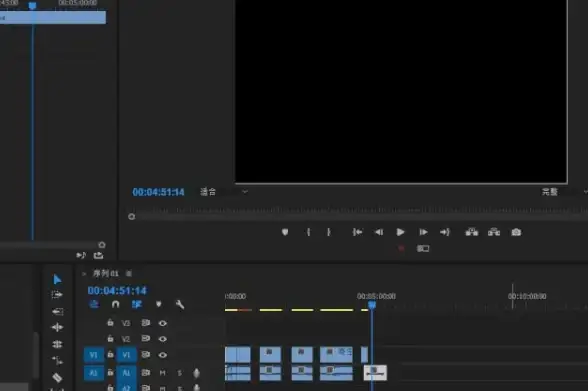Click the Mark In button
Screen dimensions: 588x391
308,232
